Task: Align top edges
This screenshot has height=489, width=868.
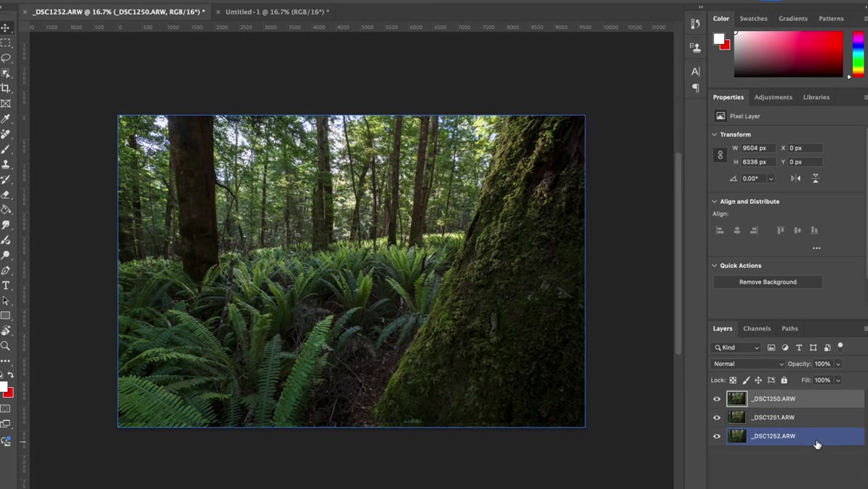Action: (x=780, y=230)
